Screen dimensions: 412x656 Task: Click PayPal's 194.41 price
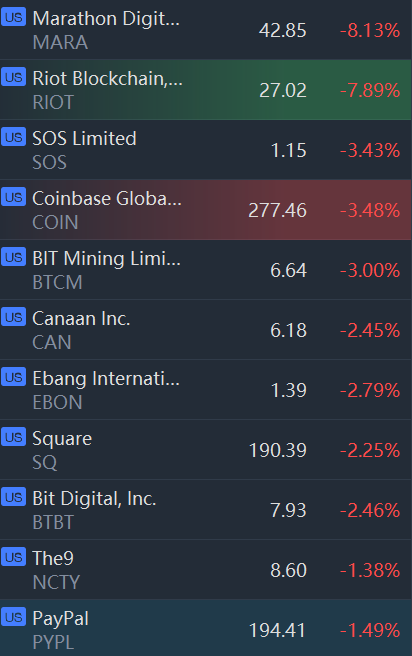pyautogui.click(x=278, y=630)
